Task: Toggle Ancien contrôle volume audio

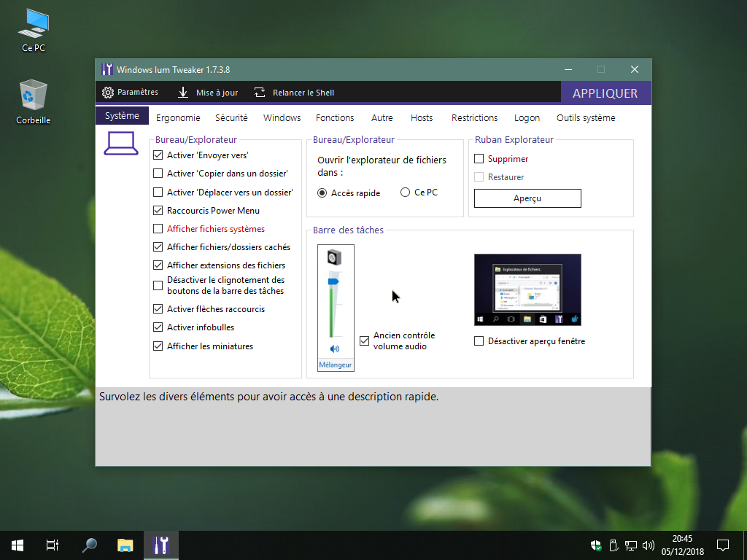Action: point(365,341)
